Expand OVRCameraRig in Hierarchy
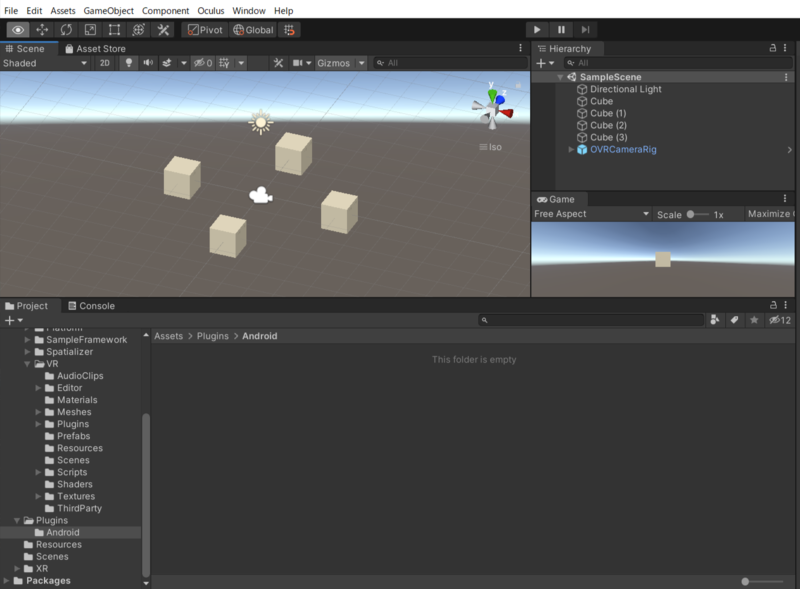Image resolution: width=800 pixels, height=589 pixels. pyautogui.click(x=571, y=150)
